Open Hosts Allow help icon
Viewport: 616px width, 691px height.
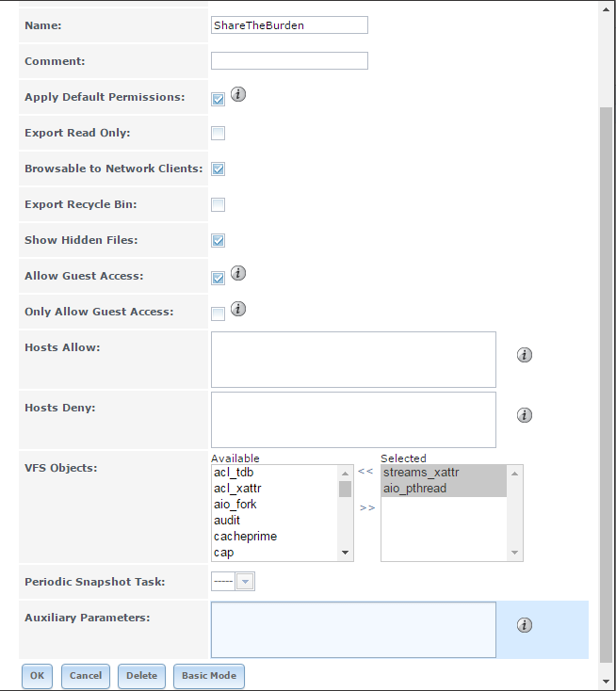[525, 355]
